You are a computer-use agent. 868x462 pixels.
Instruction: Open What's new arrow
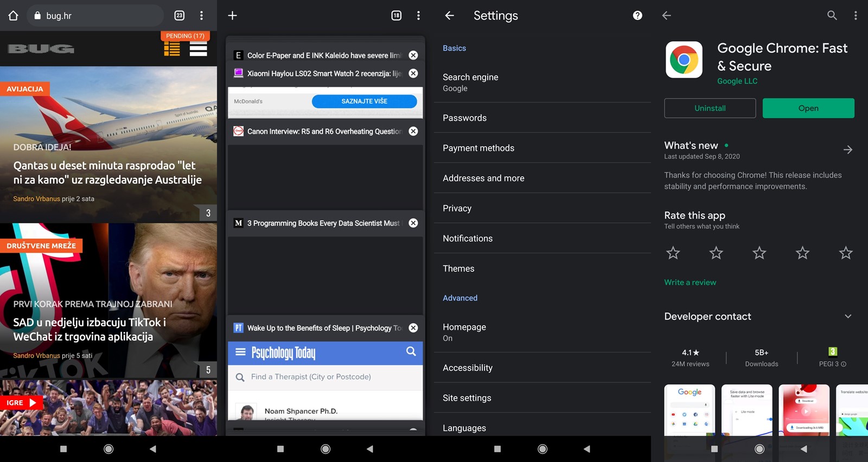[x=848, y=150]
